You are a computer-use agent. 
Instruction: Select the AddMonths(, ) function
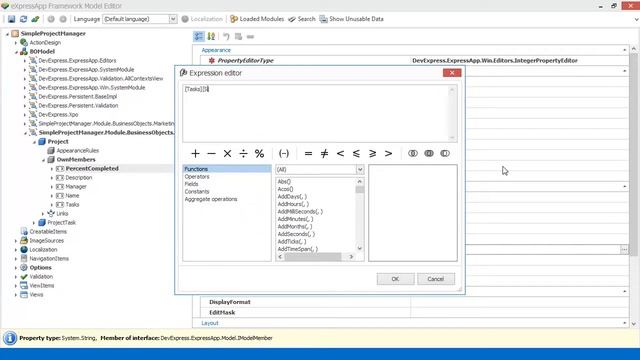(295, 227)
